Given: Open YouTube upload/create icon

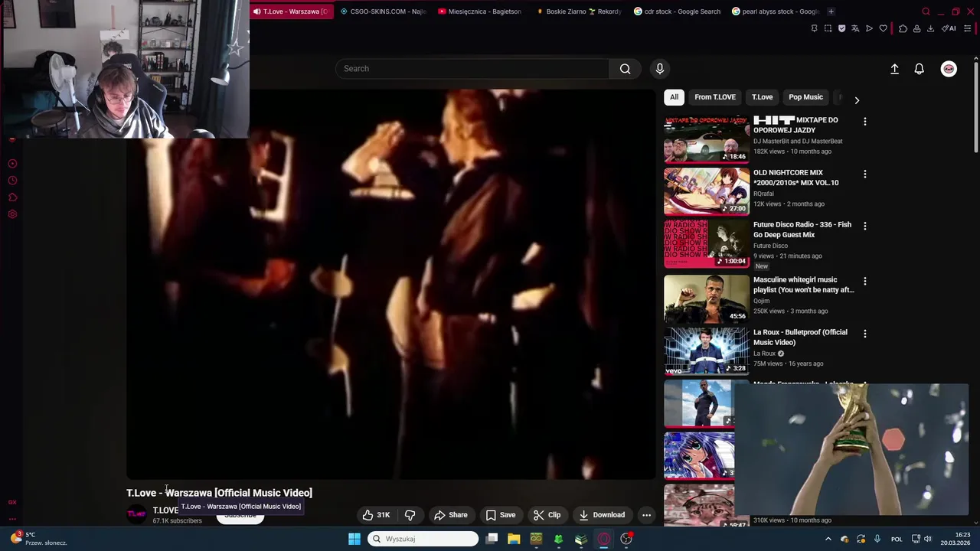Looking at the screenshot, I should pyautogui.click(x=894, y=69).
